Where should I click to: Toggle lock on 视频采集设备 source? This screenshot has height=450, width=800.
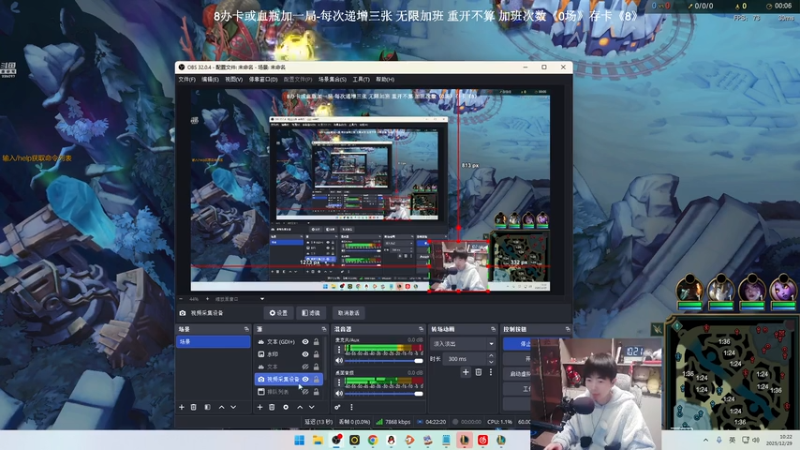coord(316,379)
